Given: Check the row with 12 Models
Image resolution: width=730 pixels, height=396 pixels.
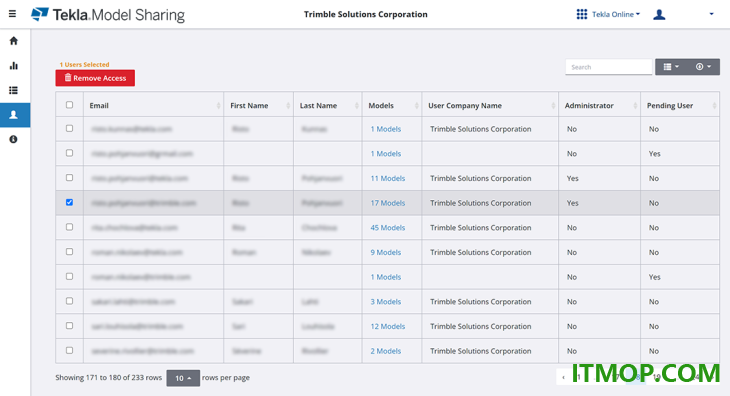Looking at the screenshot, I should [69, 326].
